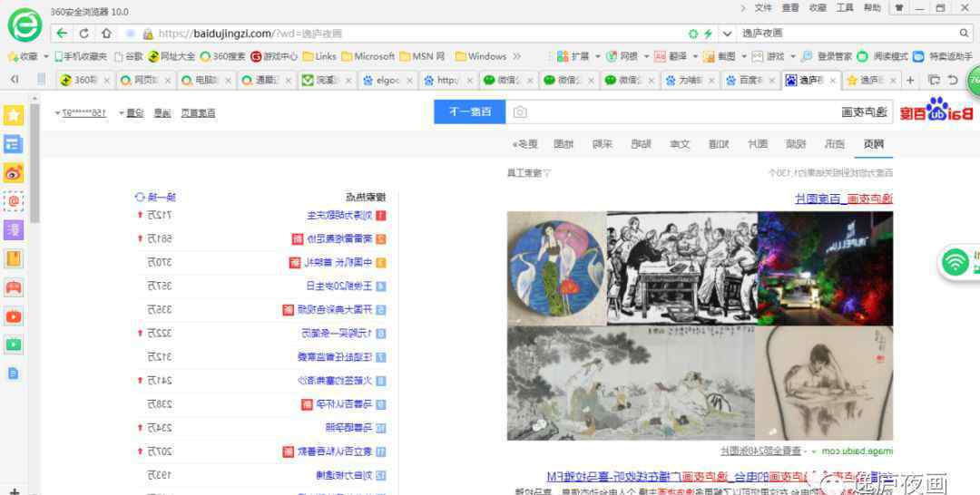Expand the 网银 dropdown arrow

646,57
